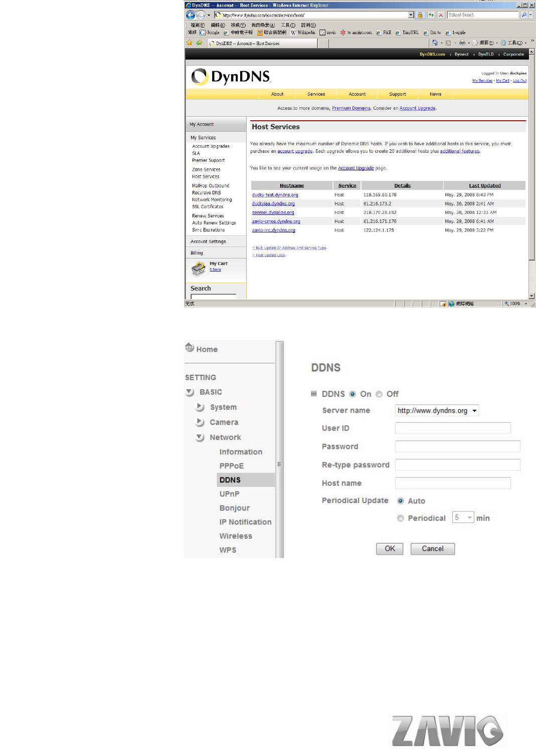Viewport: 536px width, 756px height.
Task: Open the About menu on DynDNS
Action: point(277,94)
